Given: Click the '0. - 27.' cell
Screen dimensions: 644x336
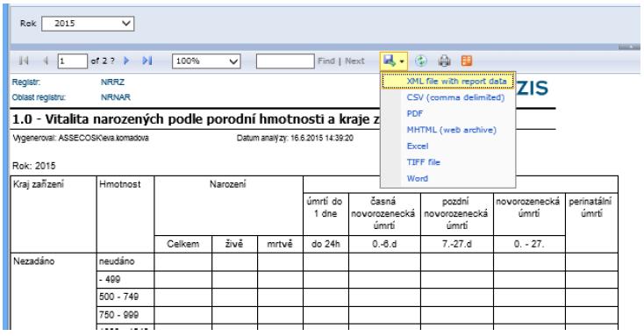Looking at the screenshot, I should point(529,244).
